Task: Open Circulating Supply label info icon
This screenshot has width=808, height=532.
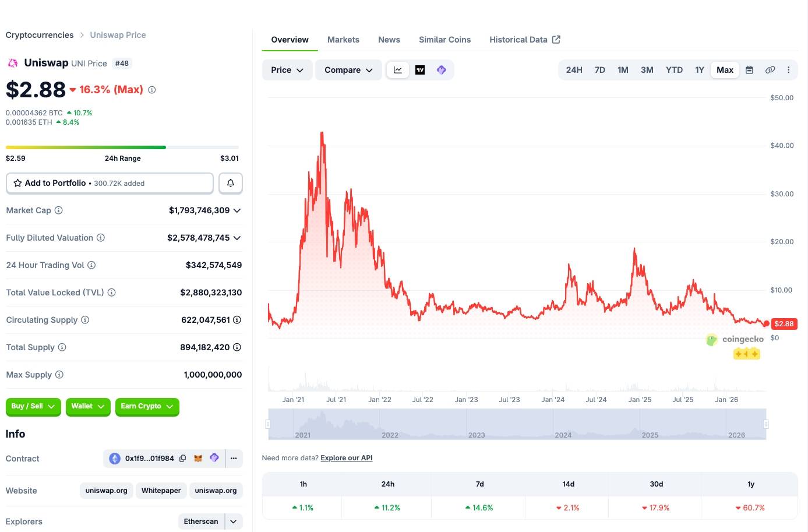Action: pyautogui.click(x=85, y=320)
